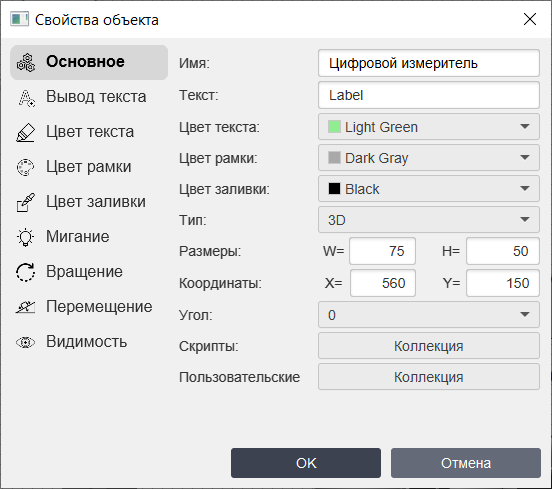Click the H= height field
Image resolution: width=552 pixels, height=489 pixels.
click(x=503, y=251)
